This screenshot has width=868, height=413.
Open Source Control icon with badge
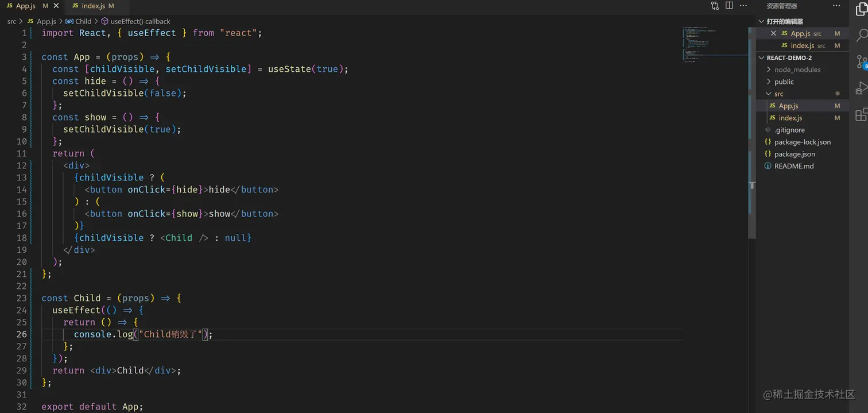[862, 62]
